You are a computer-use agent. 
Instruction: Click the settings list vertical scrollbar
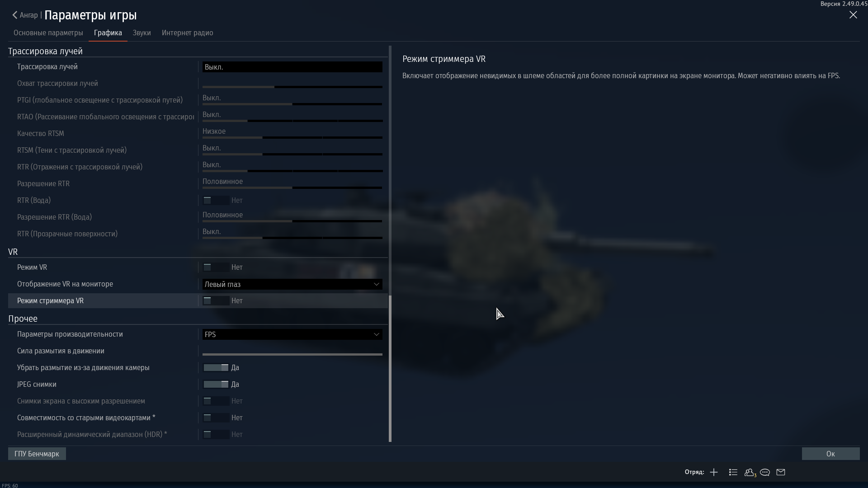click(390, 368)
